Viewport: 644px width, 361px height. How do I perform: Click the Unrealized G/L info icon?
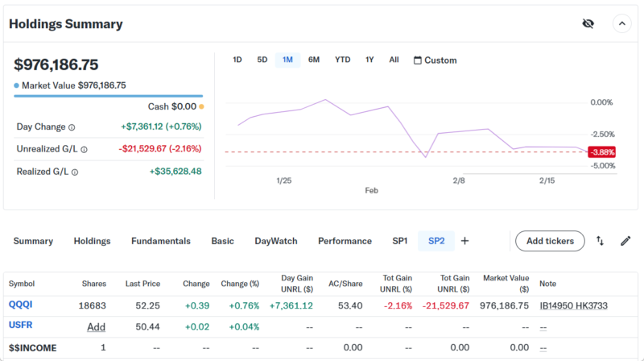(84, 149)
